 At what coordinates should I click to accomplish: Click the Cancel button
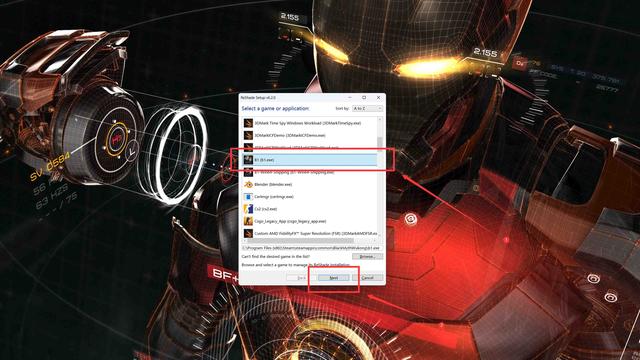click(367, 278)
